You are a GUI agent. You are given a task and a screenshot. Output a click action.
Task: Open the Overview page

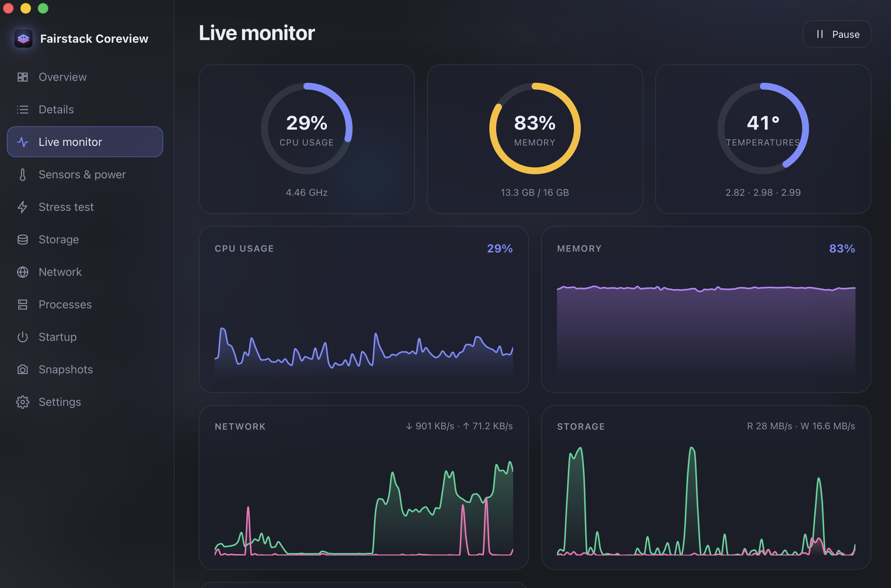[x=85, y=77]
